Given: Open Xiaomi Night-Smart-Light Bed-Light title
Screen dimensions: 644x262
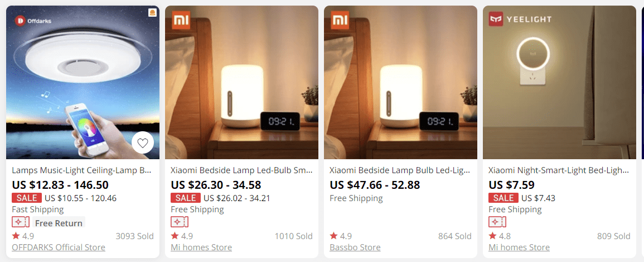Looking at the screenshot, I should tap(559, 170).
